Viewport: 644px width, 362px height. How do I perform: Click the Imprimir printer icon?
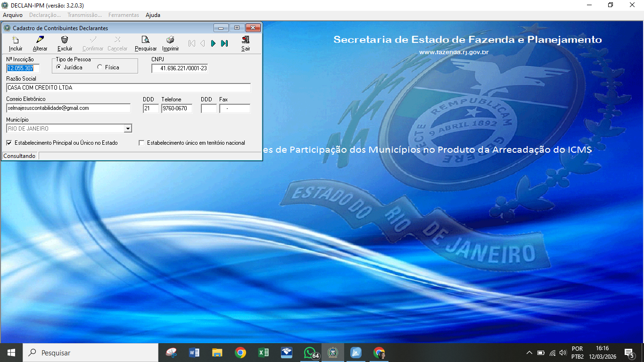171,43
